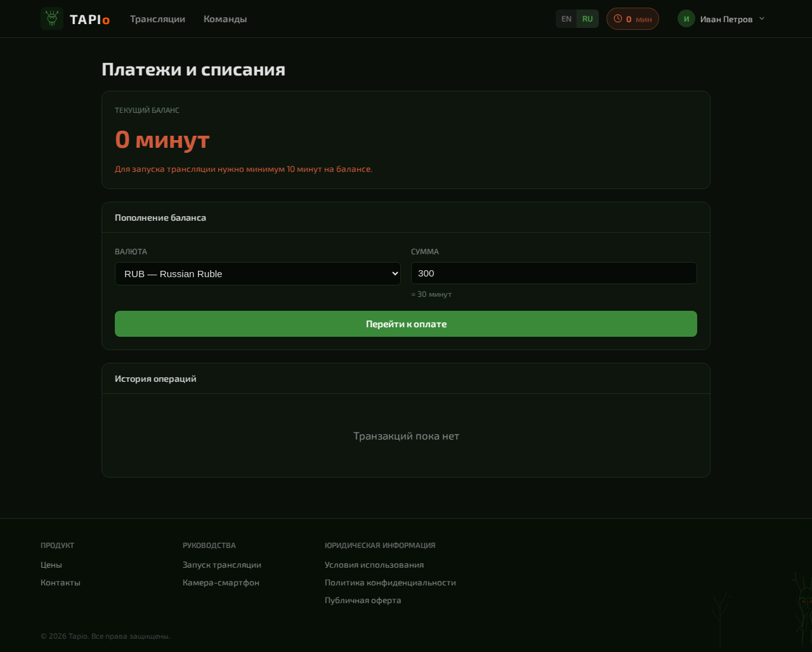Viewport: 812px width, 652px height.
Task: Click the Иван Петров user name
Action: point(726,19)
